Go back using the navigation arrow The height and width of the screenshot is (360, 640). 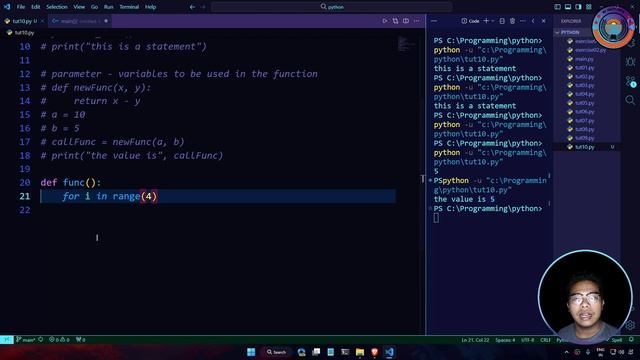[192, 7]
